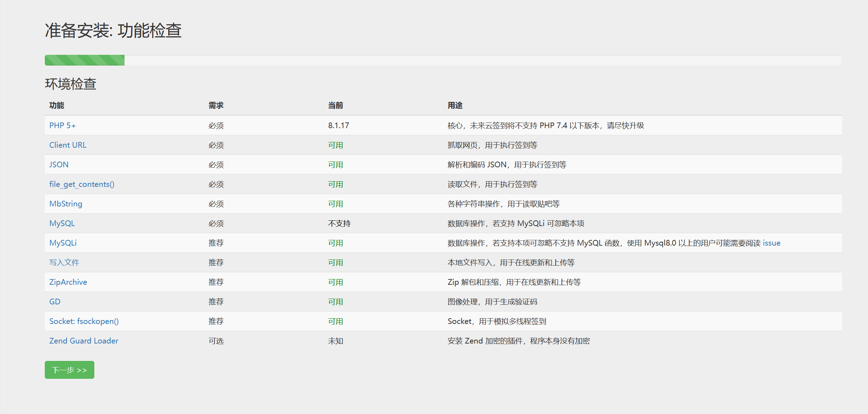Click the 写入文件 link
This screenshot has width=868, height=414.
[x=64, y=262]
